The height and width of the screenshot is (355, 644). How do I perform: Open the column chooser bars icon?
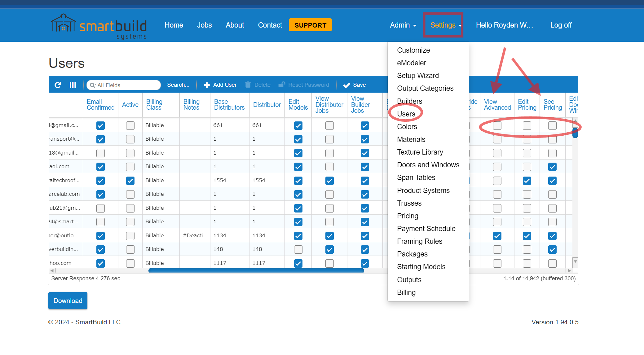pos(73,85)
